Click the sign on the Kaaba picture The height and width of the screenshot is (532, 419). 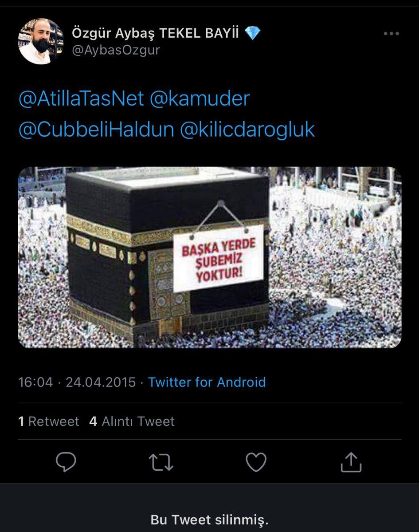218,259
